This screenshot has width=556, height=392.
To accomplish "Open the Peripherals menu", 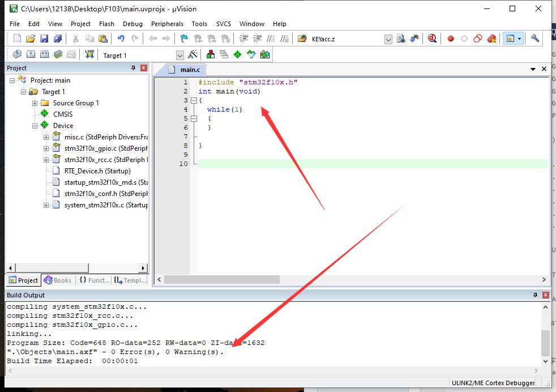I will [x=167, y=24].
